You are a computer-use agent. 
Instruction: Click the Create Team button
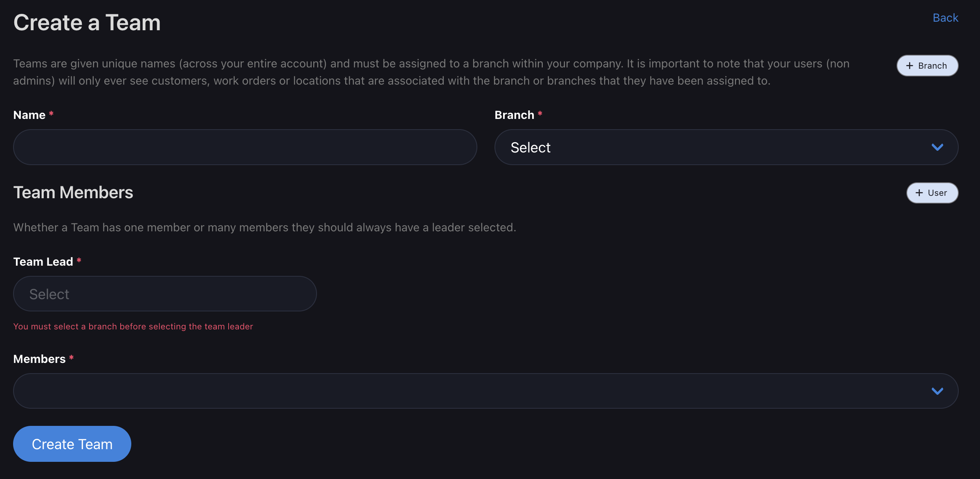pyautogui.click(x=72, y=444)
